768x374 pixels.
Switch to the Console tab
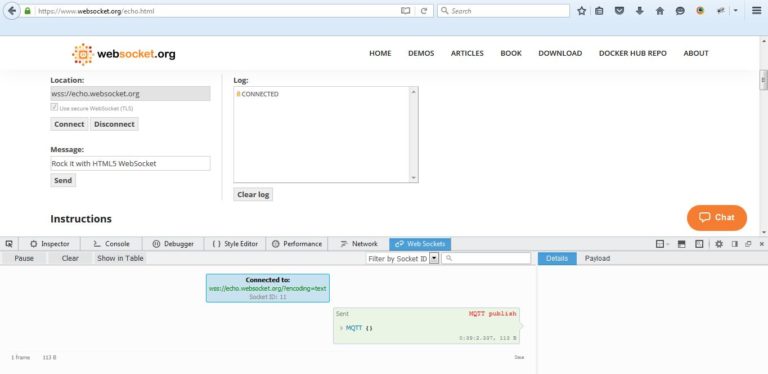[112, 244]
